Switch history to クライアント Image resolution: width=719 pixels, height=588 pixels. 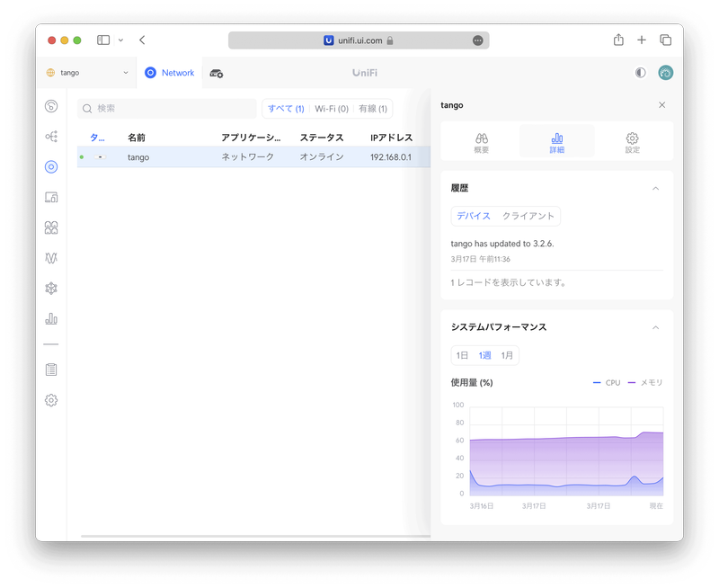[528, 217]
